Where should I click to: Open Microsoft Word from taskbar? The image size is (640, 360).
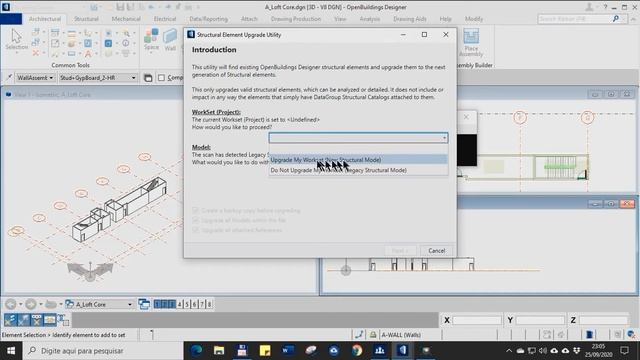(288, 351)
